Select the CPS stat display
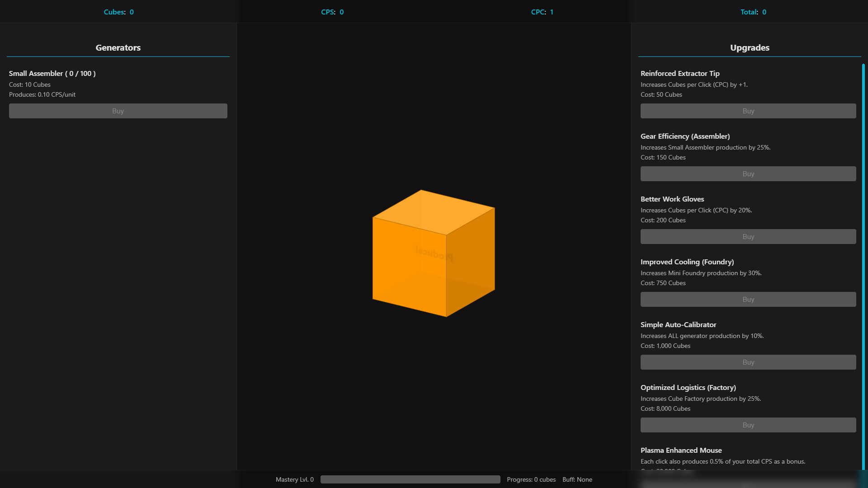This screenshot has width=868, height=488. pos(332,12)
